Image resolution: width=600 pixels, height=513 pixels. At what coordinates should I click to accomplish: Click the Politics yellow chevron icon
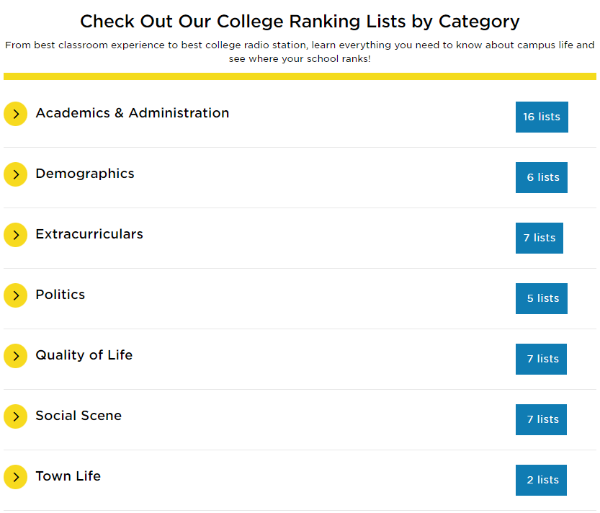click(x=15, y=295)
